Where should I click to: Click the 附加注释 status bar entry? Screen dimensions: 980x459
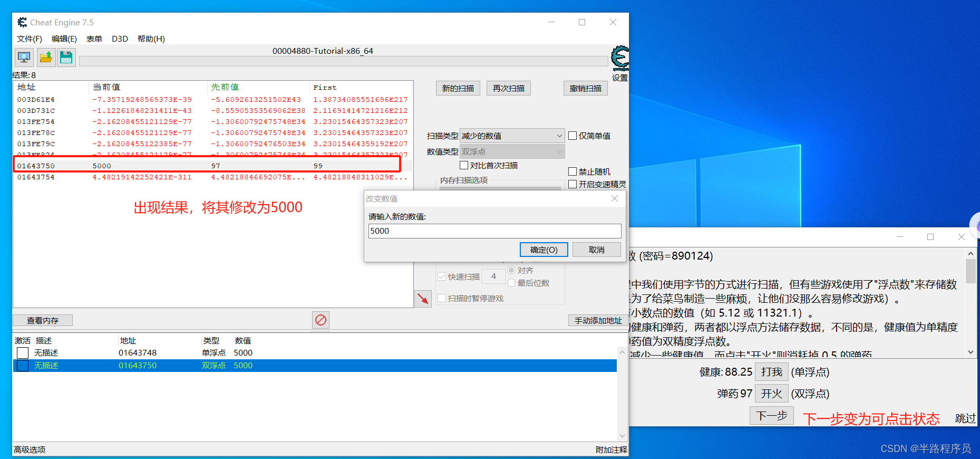[x=612, y=450]
